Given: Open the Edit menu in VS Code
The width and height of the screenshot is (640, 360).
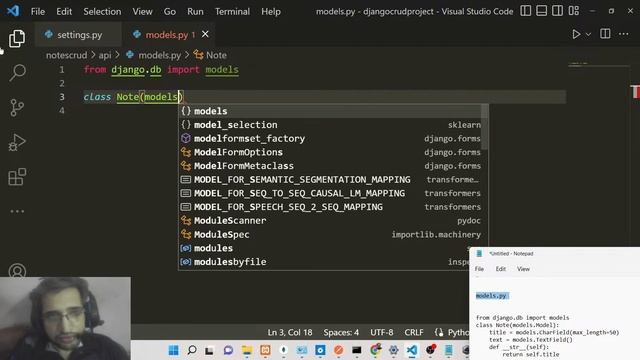Looking at the screenshot, I should click(64, 11).
